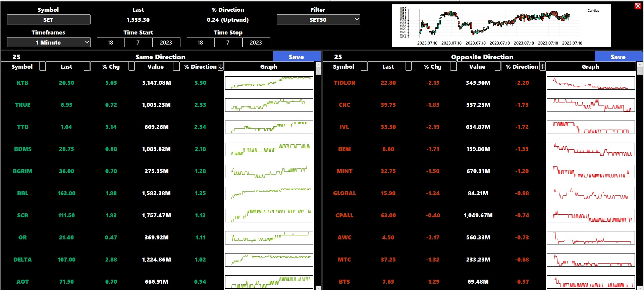Screen dimensions: 644x290
Task: Open the SCB sparkline graph
Action: 269,216
